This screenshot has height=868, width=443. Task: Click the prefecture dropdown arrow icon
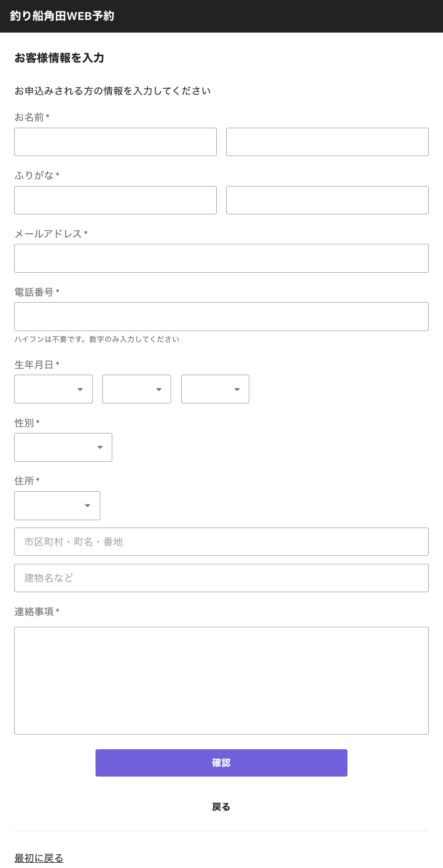pyautogui.click(x=88, y=506)
